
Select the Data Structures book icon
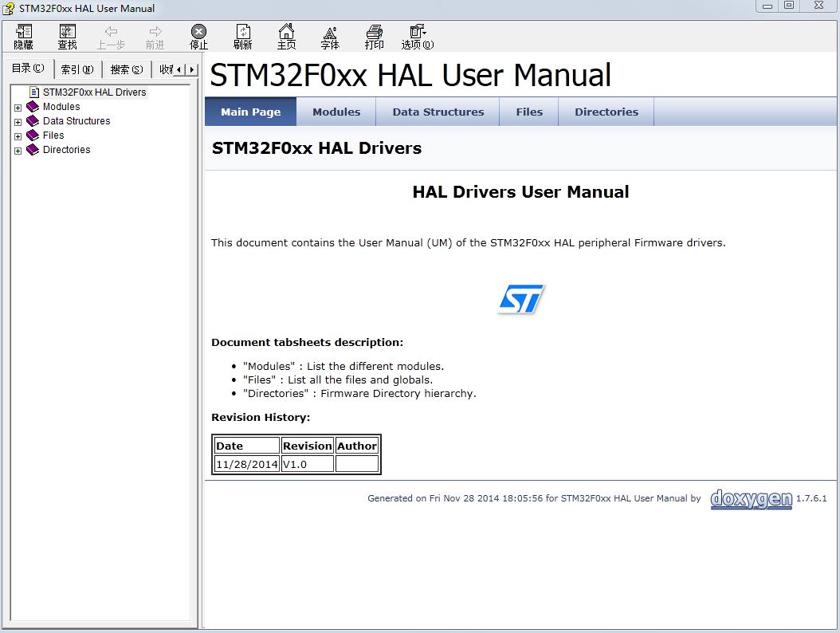[33, 121]
